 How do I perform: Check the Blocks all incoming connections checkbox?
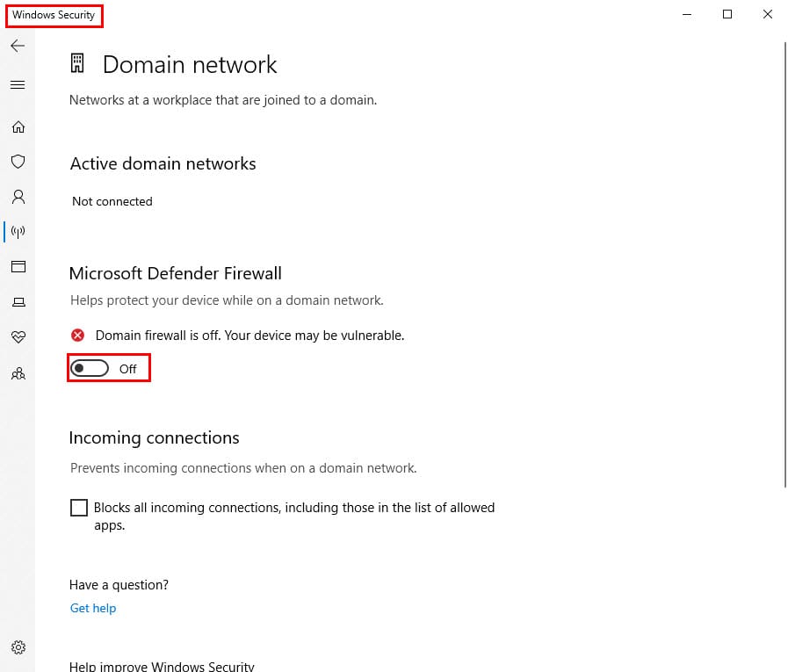click(79, 508)
